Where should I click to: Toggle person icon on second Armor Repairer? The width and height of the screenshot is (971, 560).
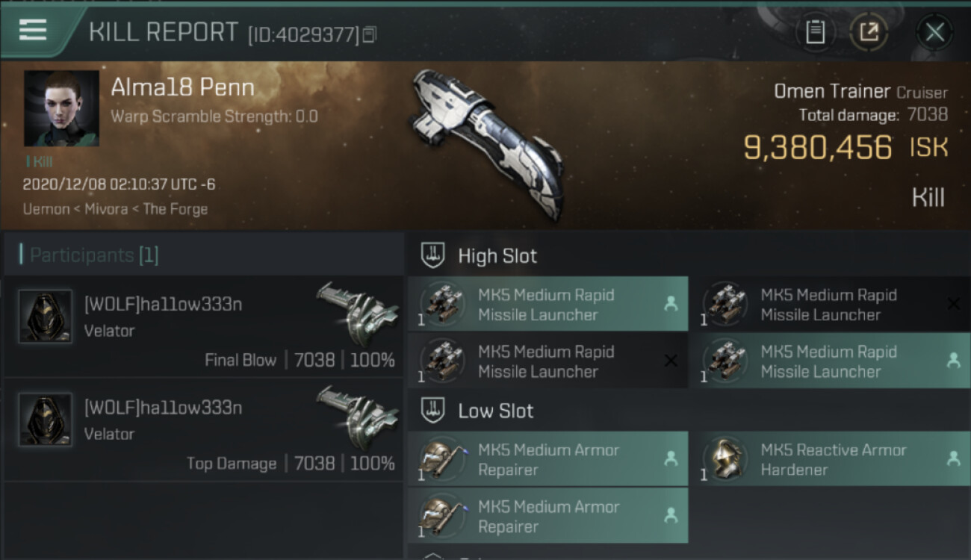click(671, 515)
